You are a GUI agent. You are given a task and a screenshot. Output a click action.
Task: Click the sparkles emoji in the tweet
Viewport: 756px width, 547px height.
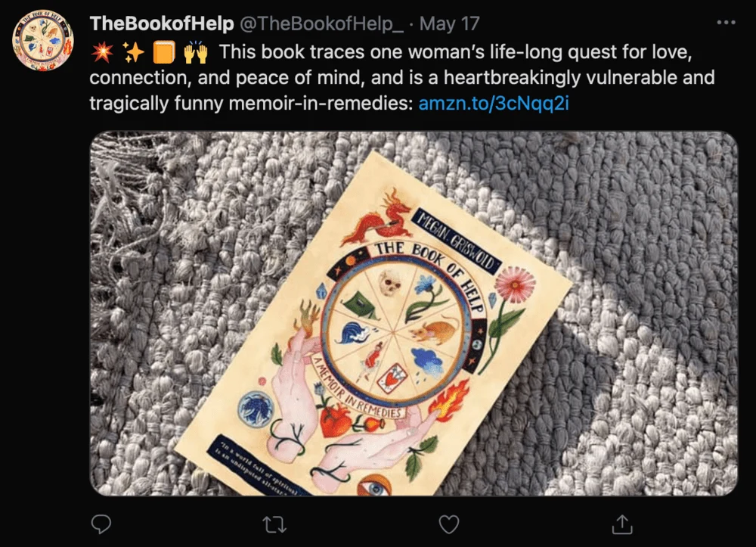133,53
